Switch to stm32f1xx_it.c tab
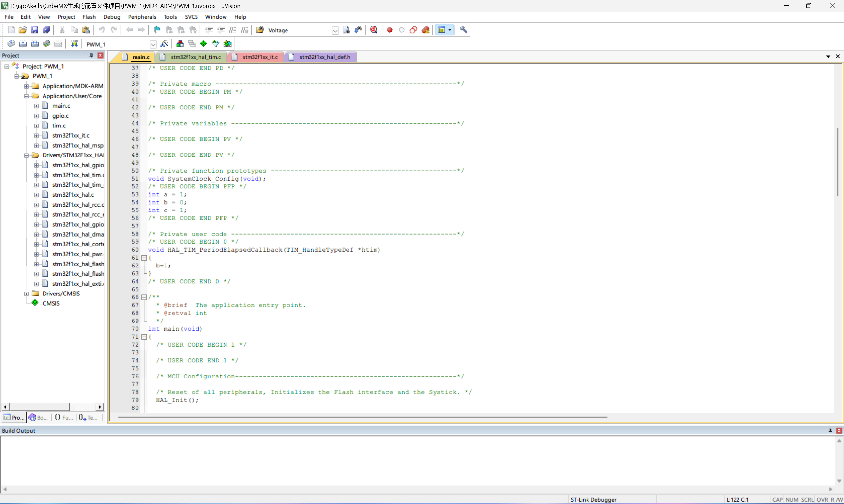This screenshot has height=504, width=844. click(256, 57)
